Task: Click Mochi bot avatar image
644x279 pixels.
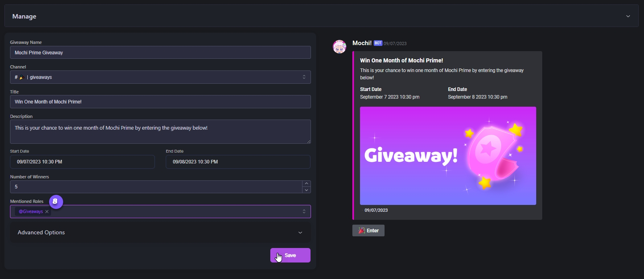Action: (339, 47)
